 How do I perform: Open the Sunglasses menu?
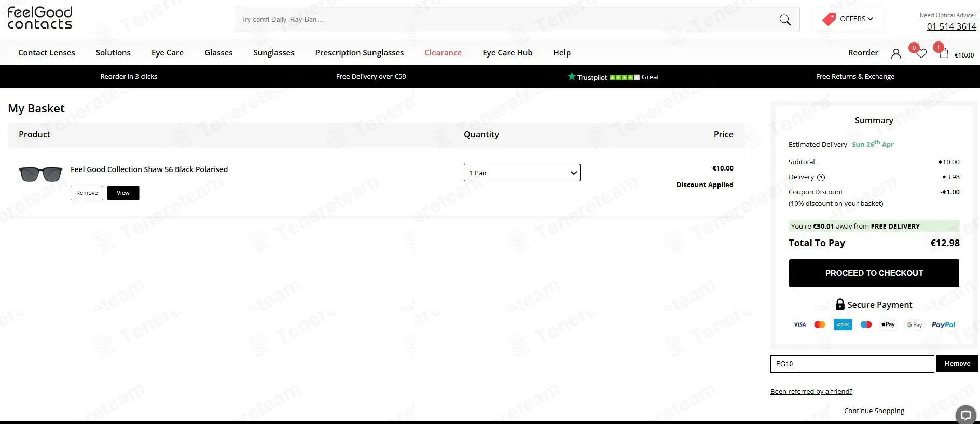pos(274,53)
